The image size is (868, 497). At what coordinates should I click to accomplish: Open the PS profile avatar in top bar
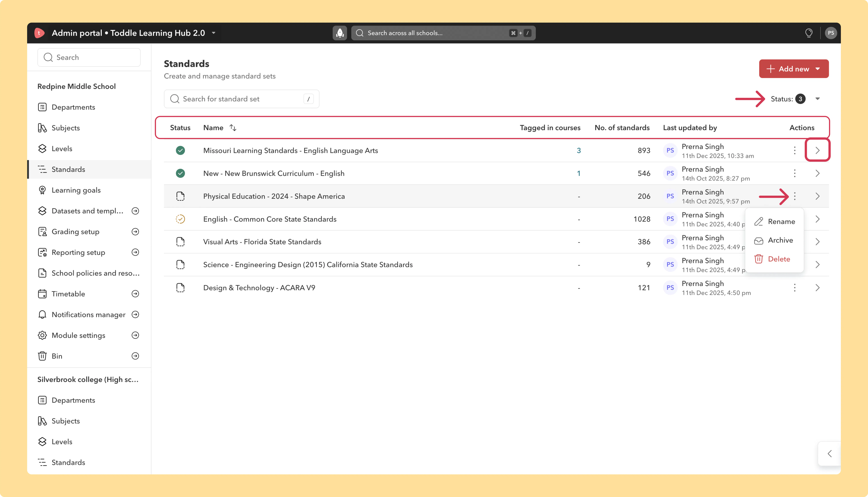coord(831,33)
